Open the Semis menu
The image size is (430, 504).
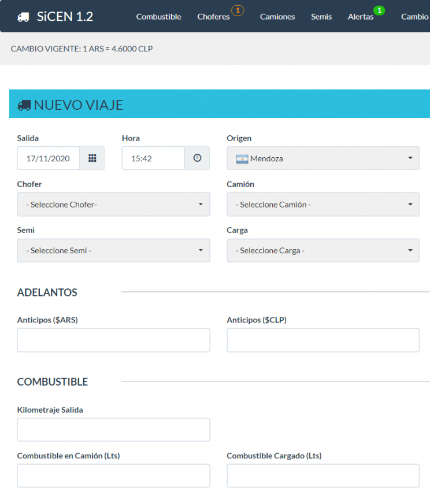(x=321, y=17)
